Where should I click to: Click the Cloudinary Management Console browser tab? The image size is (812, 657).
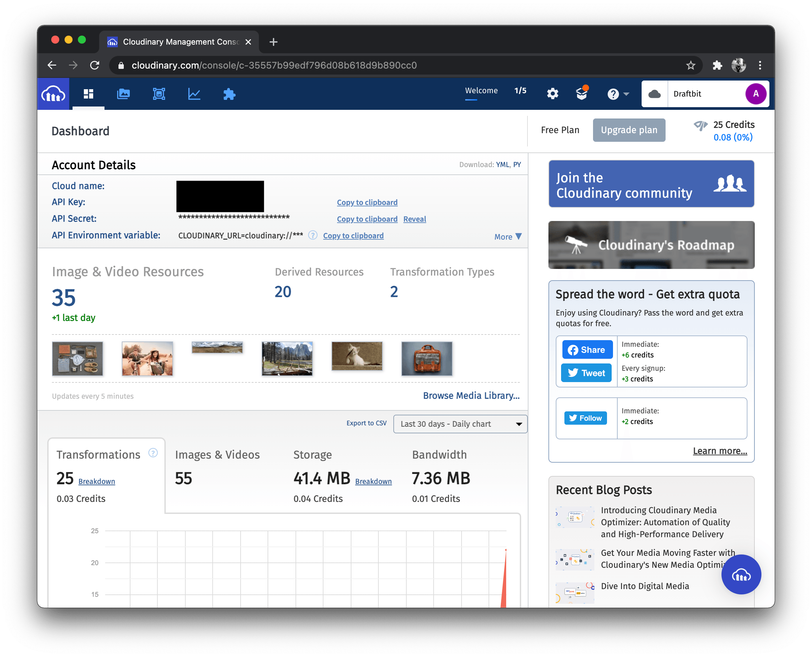(x=179, y=42)
